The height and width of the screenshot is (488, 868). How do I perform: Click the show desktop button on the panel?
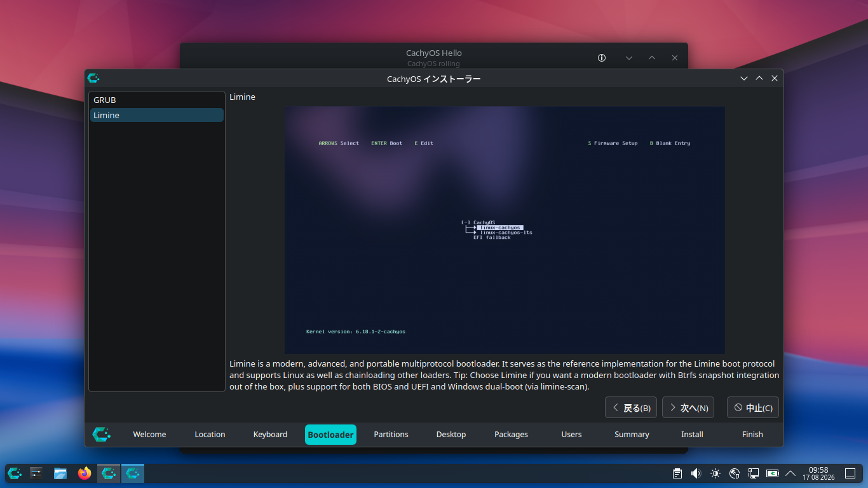[x=850, y=473]
